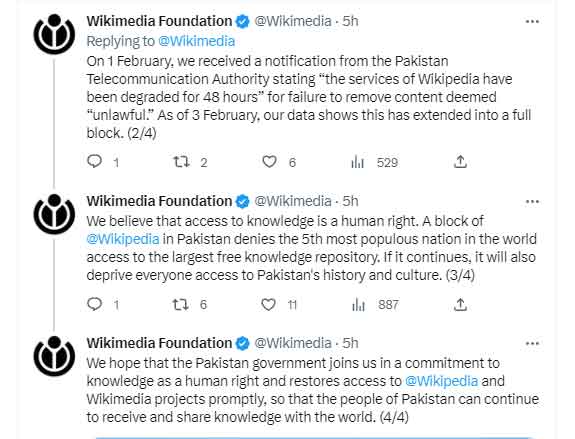Retweet the (3/4) tweet with 6 retweets
The width and height of the screenshot is (575, 439).
click(181, 304)
